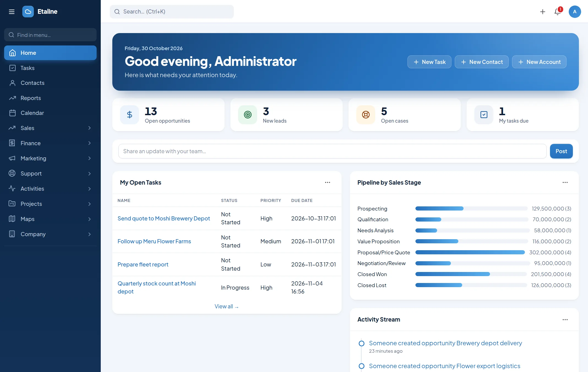The height and width of the screenshot is (372, 588).
Task: Expand the Projects menu chevron
Action: 89,204
